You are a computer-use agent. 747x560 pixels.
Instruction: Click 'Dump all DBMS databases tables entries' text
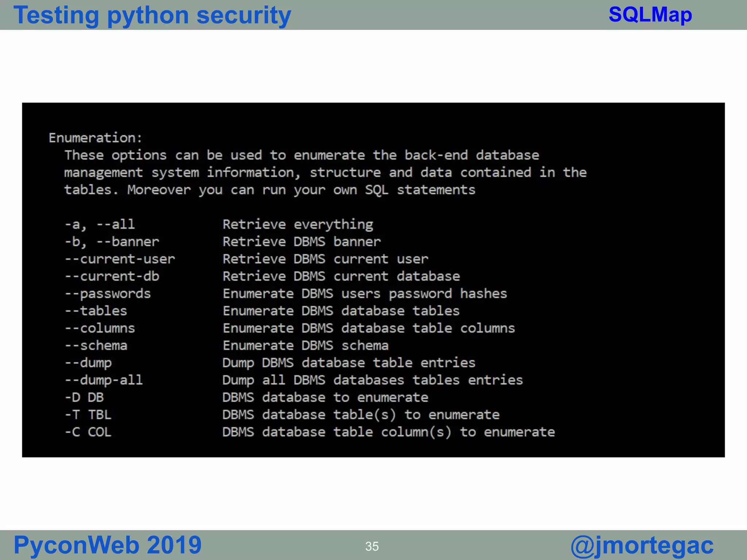point(373,380)
